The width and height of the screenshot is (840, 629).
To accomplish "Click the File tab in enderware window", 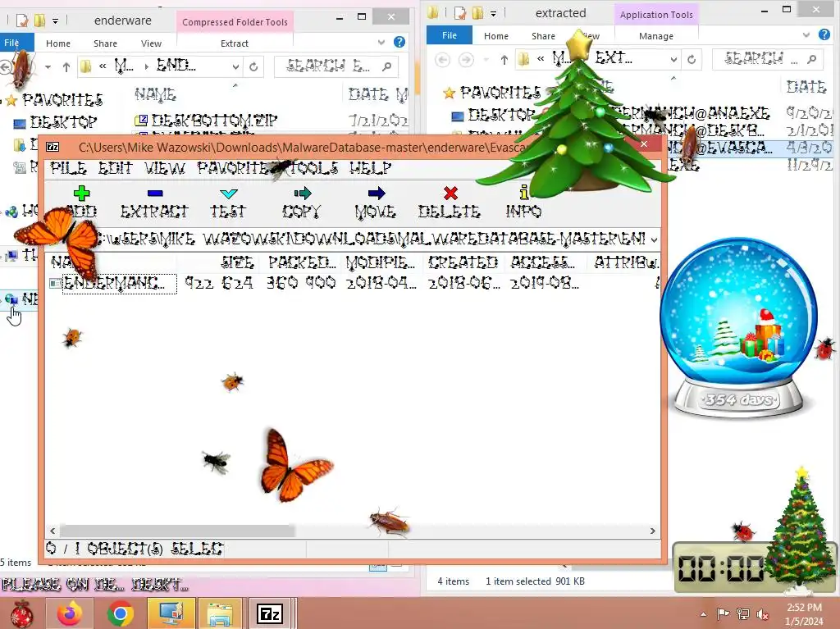I will 16,43.
